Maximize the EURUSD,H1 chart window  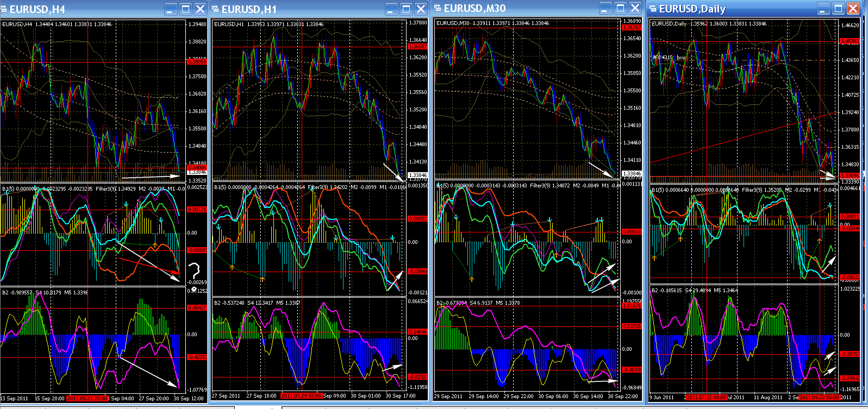407,9
